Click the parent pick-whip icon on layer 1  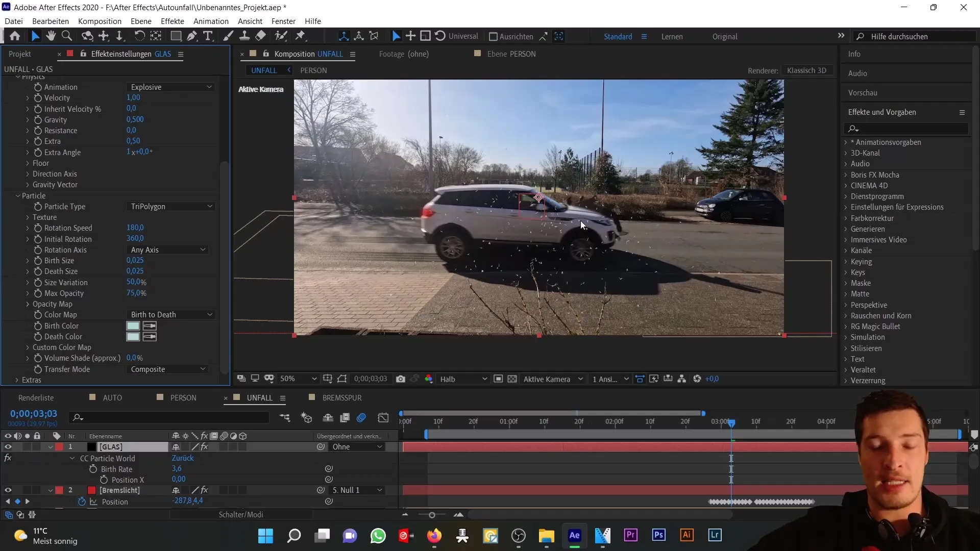coord(321,447)
